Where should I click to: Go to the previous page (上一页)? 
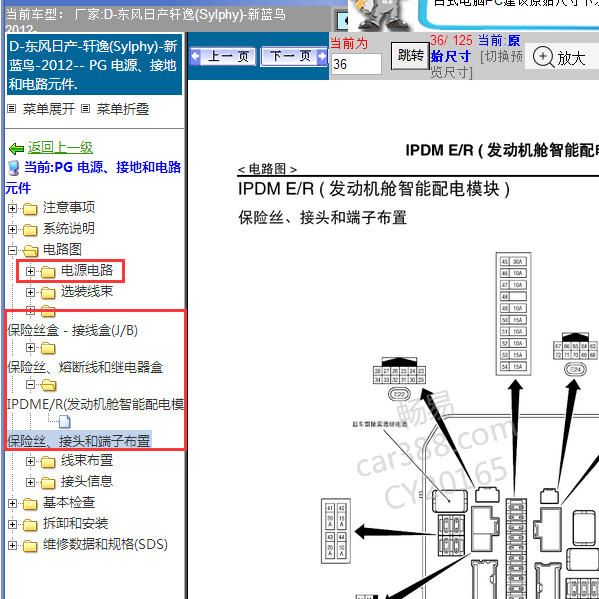(223, 57)
